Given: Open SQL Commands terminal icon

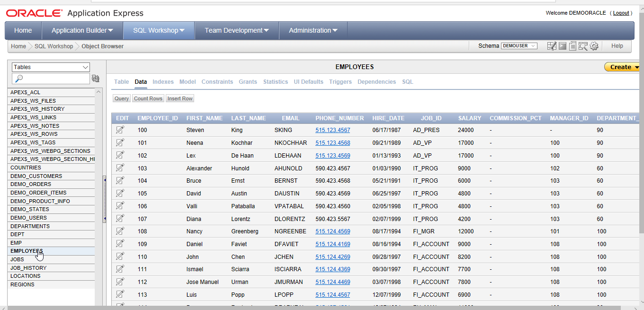Looking at the screenshot, I should click(x=562, y=46).
